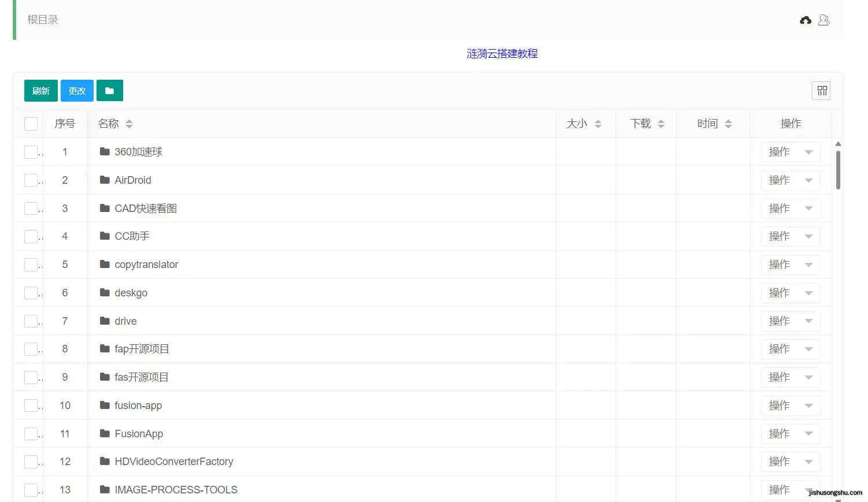Click the folder icon beside AirDroid

tap(105, 180)
